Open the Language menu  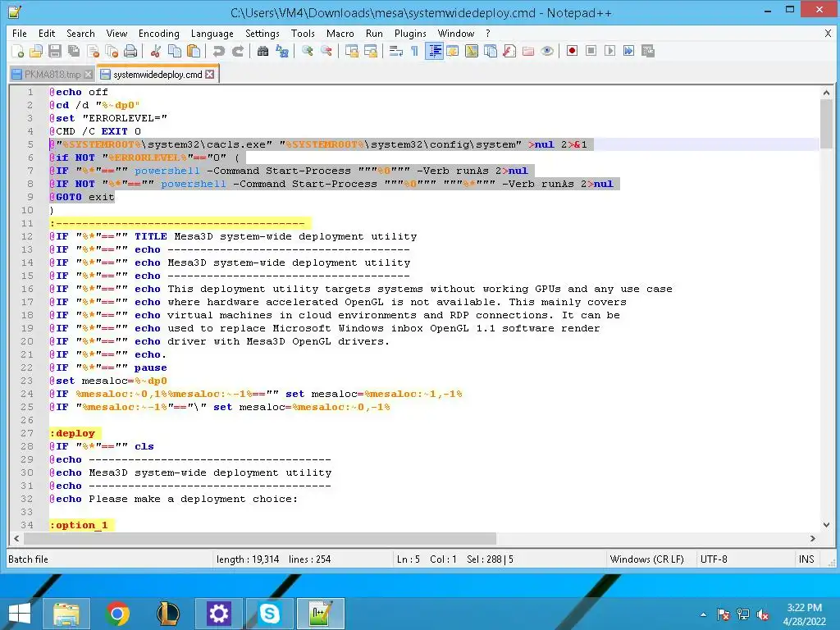(212, 33)
